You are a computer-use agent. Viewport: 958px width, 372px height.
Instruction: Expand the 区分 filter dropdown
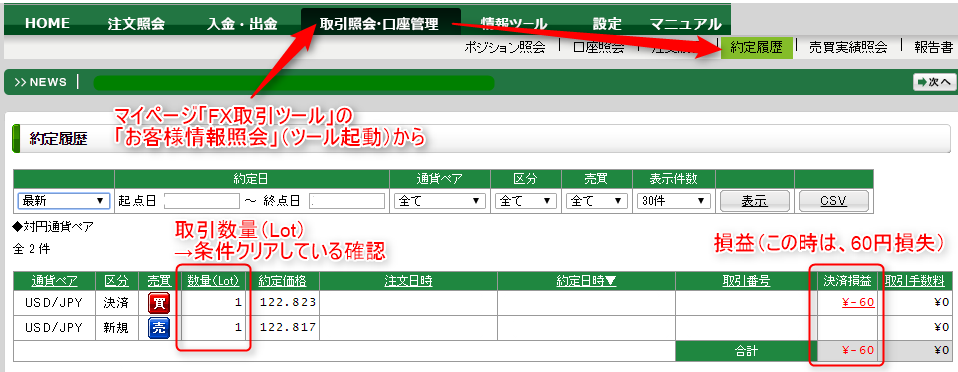(x=526, y=200)
